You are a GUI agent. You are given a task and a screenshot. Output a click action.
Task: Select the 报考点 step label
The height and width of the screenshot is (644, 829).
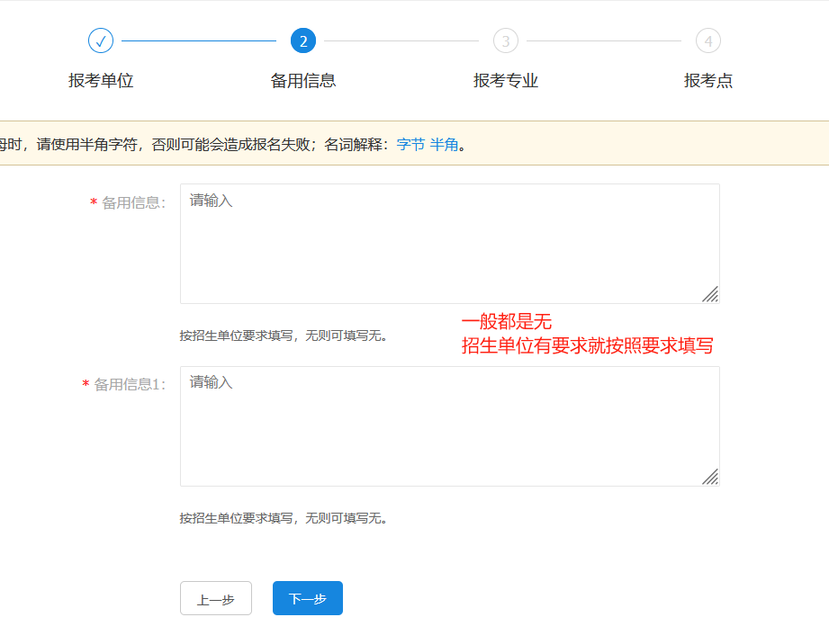[x=708, y=81]
